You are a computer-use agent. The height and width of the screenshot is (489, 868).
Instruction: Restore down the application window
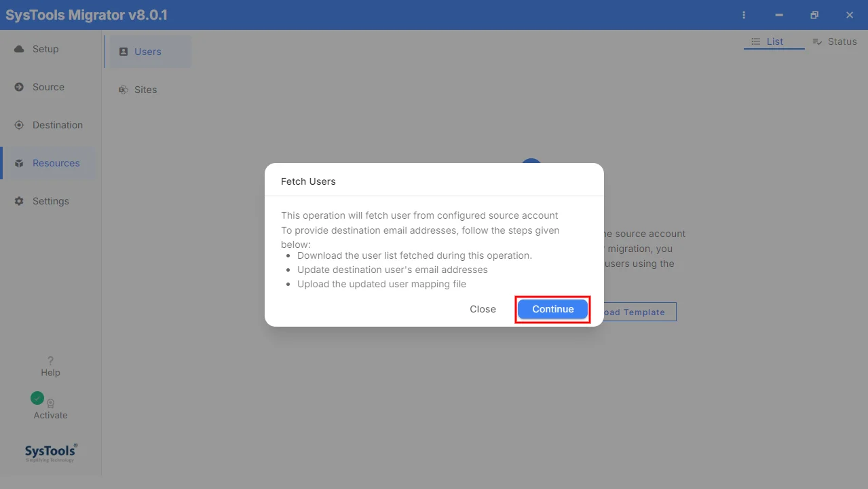(814, 15)
